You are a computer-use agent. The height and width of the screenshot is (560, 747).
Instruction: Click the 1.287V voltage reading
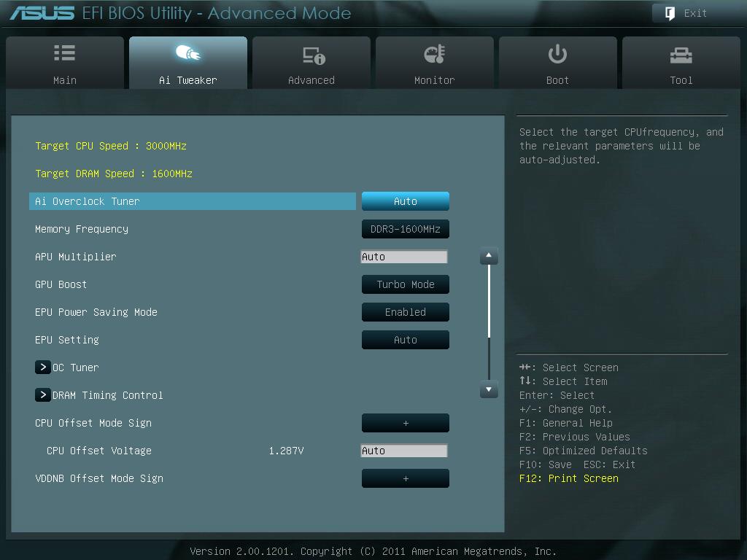coord(286,451)
